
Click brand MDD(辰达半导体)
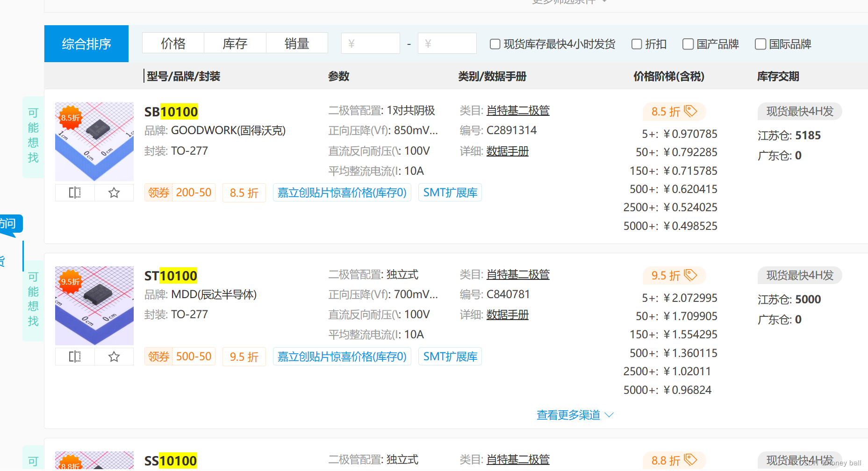click(214, 294)
